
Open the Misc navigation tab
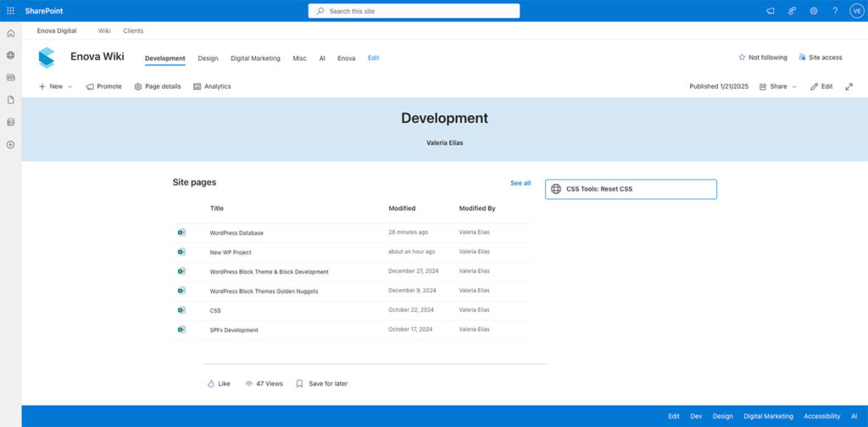tap(299, 58)
